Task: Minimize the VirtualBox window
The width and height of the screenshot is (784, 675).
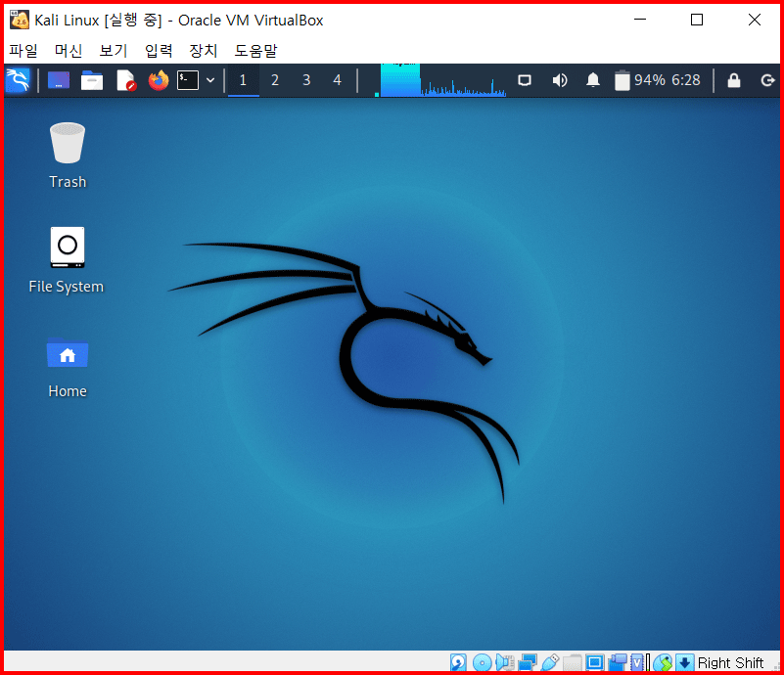Action: [x=640, y=20]
